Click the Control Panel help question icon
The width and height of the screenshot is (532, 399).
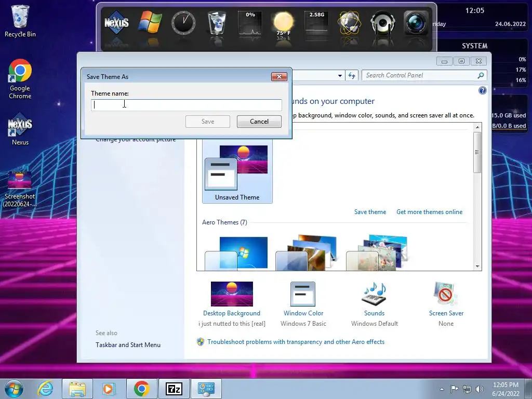[483, 90]
